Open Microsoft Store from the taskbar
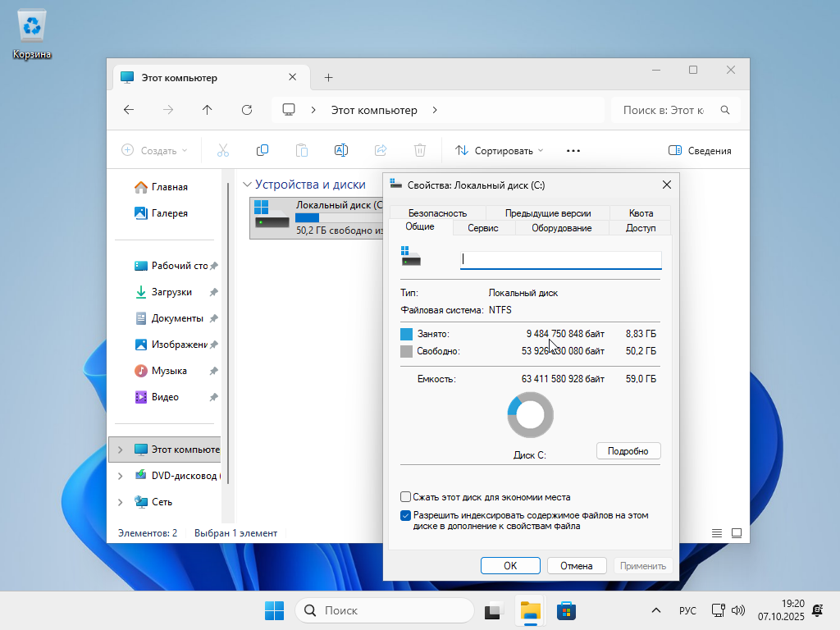840x630 pixels. (x=566, y=611)
